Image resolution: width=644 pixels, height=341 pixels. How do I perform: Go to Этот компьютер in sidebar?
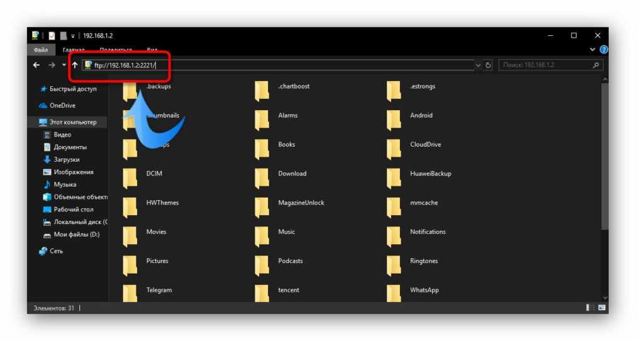pos(72,122)
